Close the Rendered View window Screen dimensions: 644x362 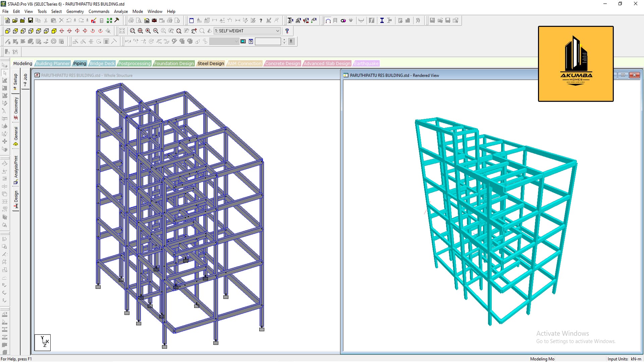pyautogui.click(x=634, y=75)
